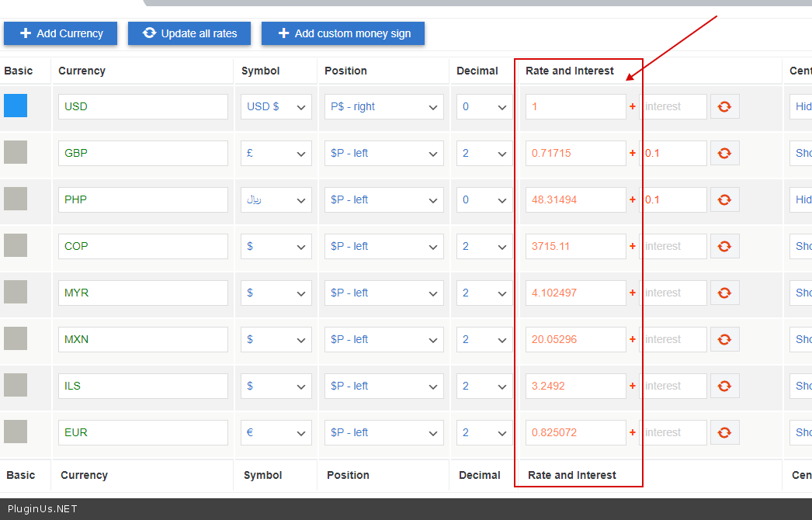The width and height of the screenshot is (812, 520).
Task: Set GBP as the basic currency
Action: 16,152
